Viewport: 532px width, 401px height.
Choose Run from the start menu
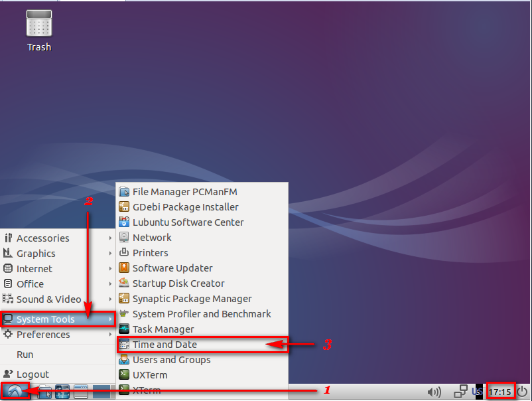coord(58,355)
